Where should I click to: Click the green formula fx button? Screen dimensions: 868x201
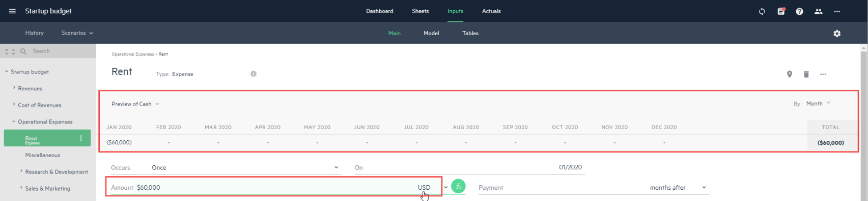pos(458,187)
